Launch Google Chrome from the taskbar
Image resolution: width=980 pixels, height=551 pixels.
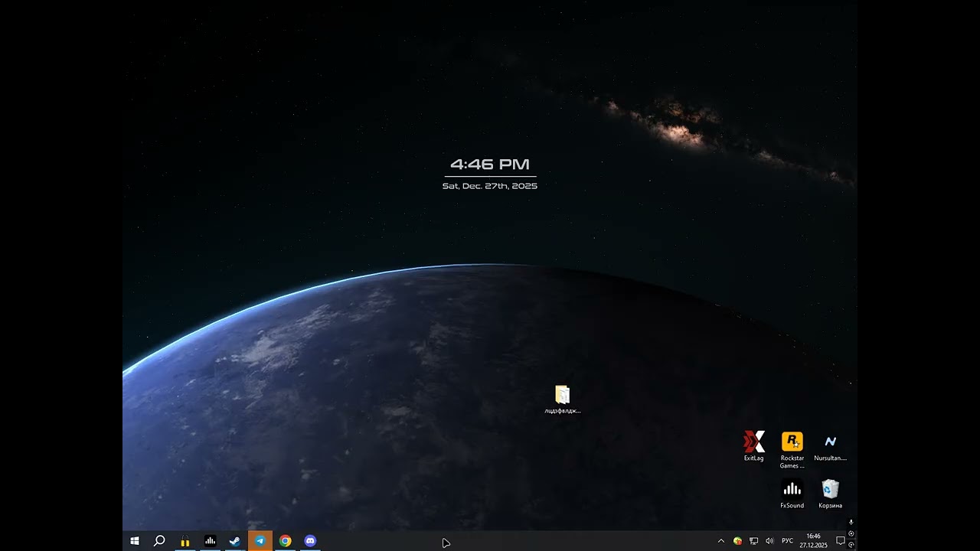(x=285, y=541)
